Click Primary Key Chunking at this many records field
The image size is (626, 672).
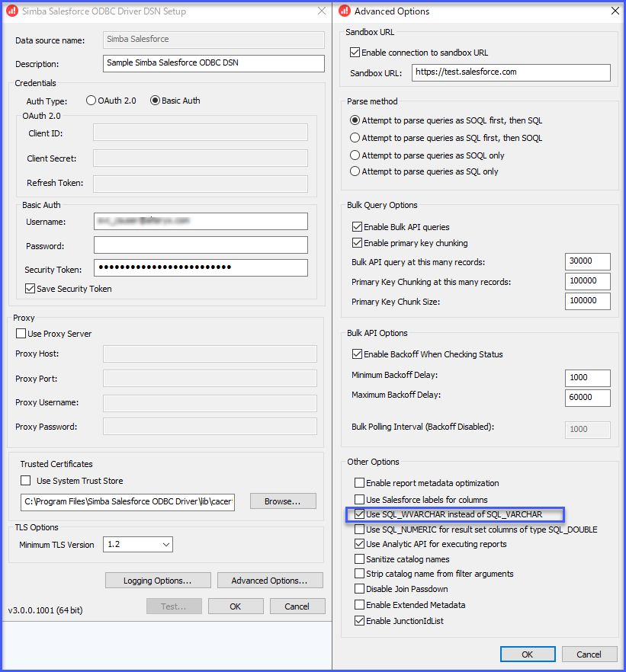pyautogui.click(x=587, y=281)
